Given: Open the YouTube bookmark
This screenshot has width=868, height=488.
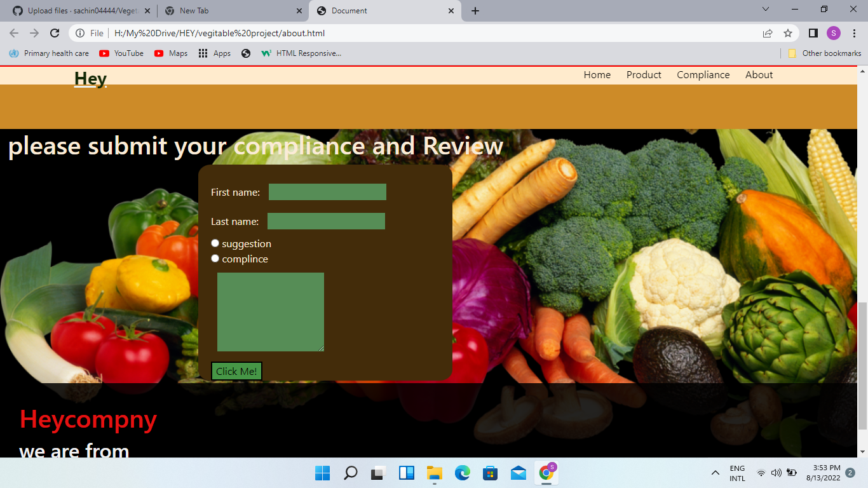Looking at the screenshot, I should click(x=121, y=53).
